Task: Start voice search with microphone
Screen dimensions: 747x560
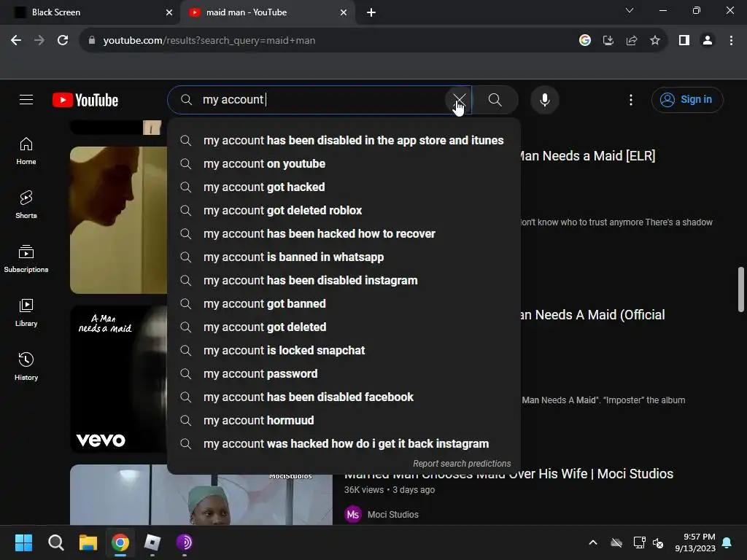Action: coord(545,100)
